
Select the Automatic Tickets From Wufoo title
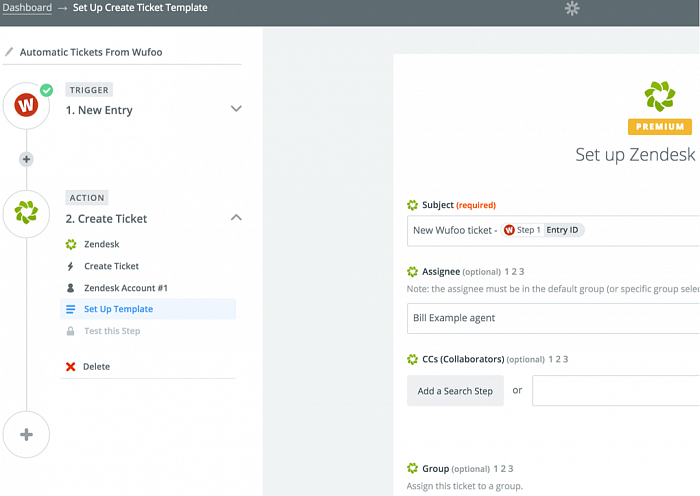click(x=91, y=52)
